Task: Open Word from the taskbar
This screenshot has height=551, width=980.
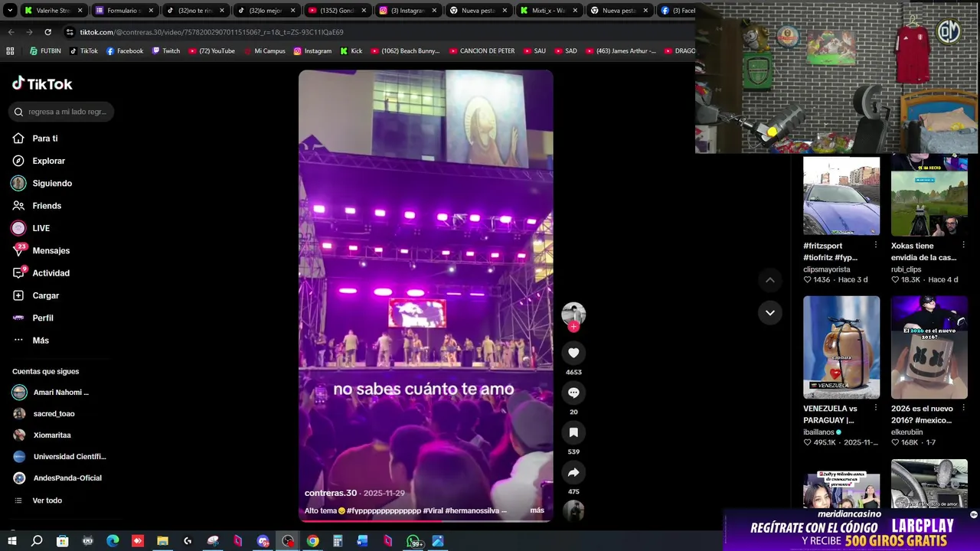Action: [363, 541]
